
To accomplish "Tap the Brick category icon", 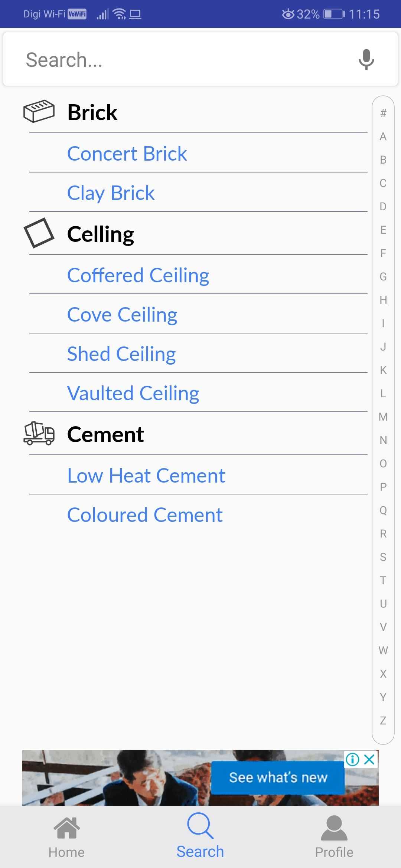I will [39, 110].
